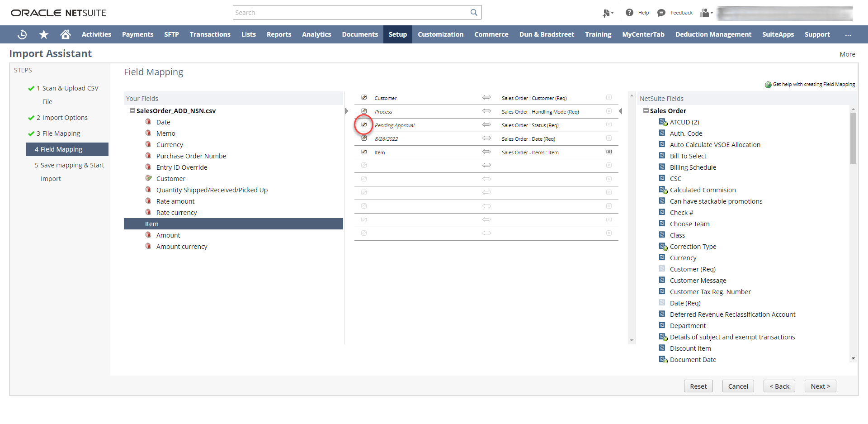Screen dimensions: 868x424
Task: Click the Document Date field icon
Action: [x=663, y=359]
